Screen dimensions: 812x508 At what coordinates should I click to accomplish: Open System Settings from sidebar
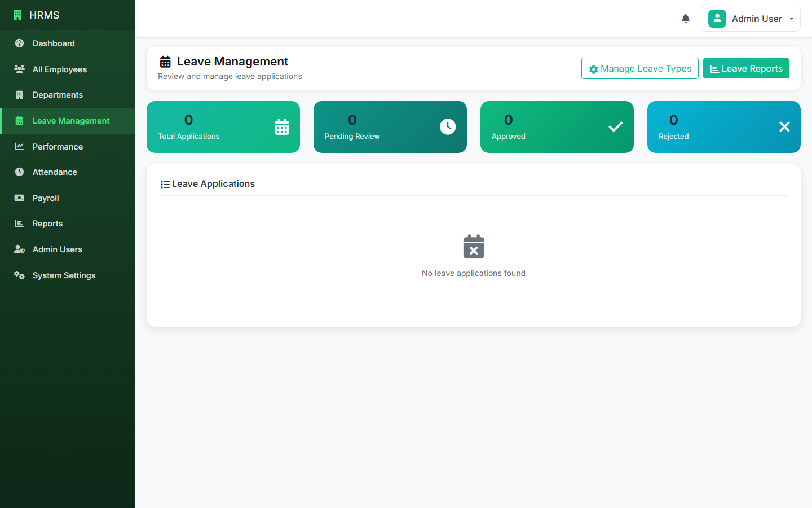click(68, 275)
